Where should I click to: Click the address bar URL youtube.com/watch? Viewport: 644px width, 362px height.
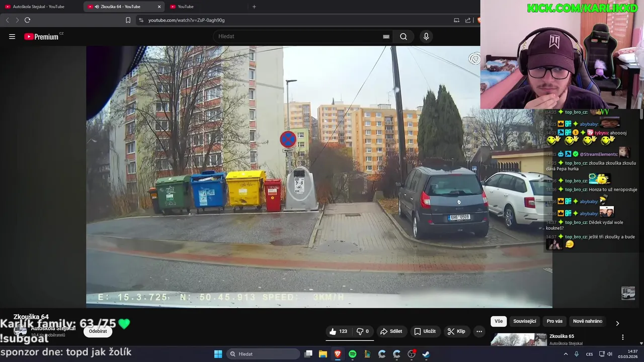[x=186, y=20]
